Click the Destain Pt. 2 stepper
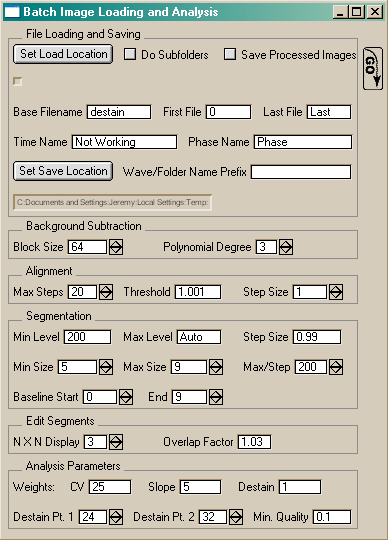This screenshot has width=388, height=540. pyautogui.click(x=236, y=517)
